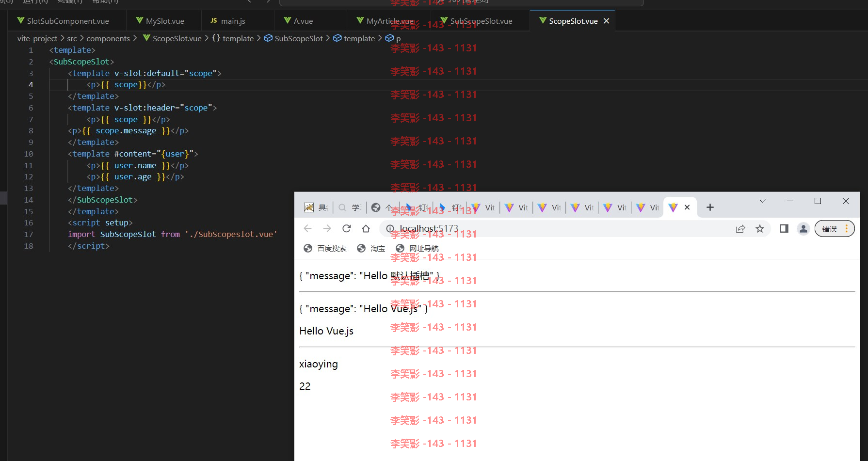Click the 错误 update button

(830, 229)
